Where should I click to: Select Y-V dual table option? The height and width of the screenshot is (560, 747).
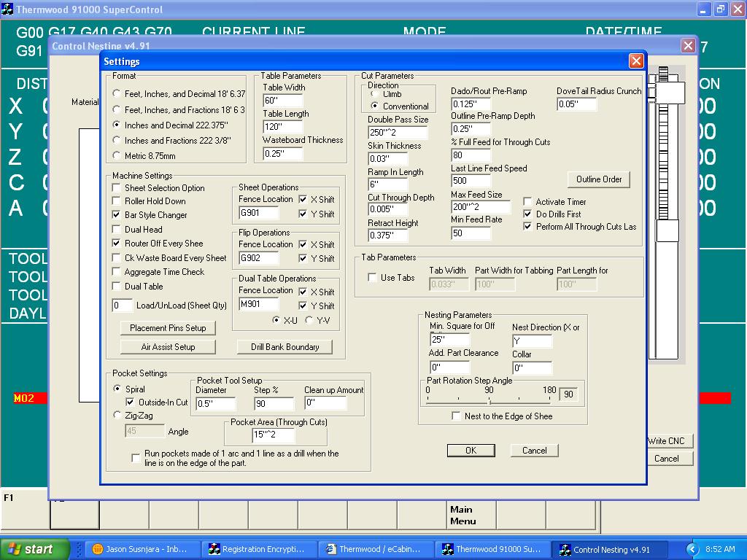tap(309, 320)
